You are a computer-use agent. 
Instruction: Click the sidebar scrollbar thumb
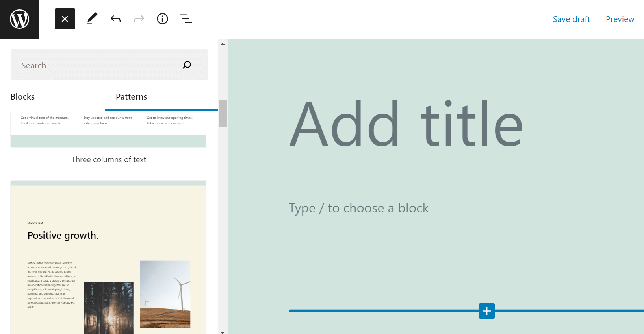coord(222,113)
